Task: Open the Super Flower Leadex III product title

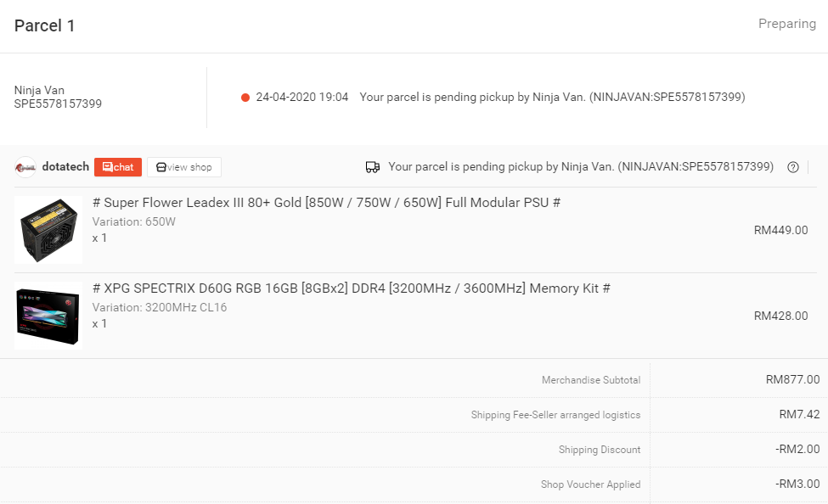Action: [326, 203]
